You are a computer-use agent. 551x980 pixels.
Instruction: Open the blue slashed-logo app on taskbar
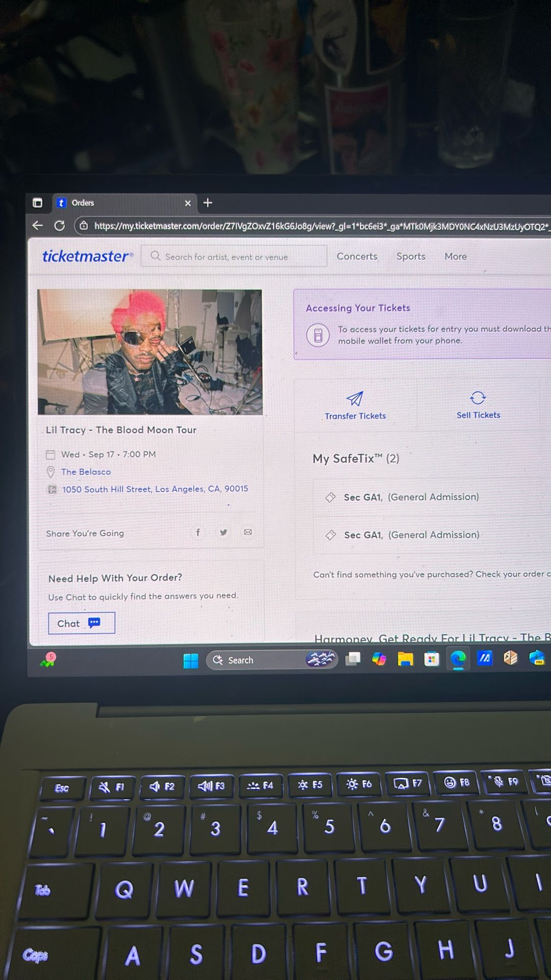pyautogui.click(x=484, y=658)
